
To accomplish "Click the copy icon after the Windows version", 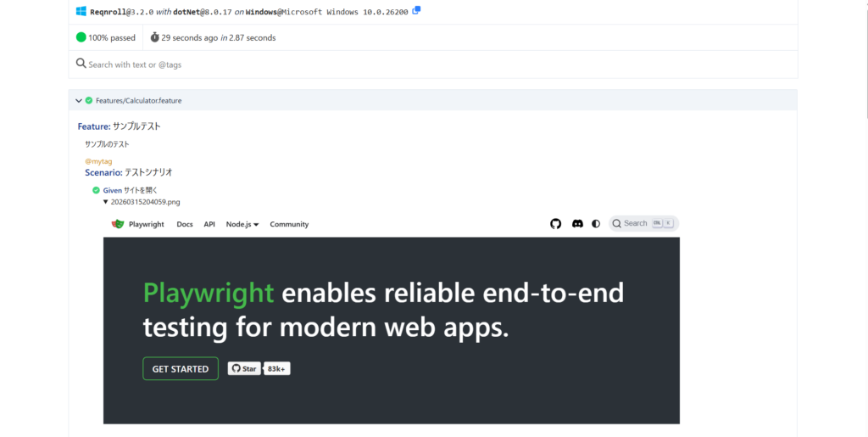I will point(416,11).
